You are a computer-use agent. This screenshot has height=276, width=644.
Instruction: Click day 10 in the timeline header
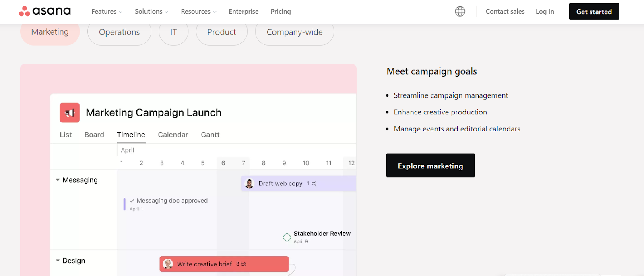[x=306, y=163]
